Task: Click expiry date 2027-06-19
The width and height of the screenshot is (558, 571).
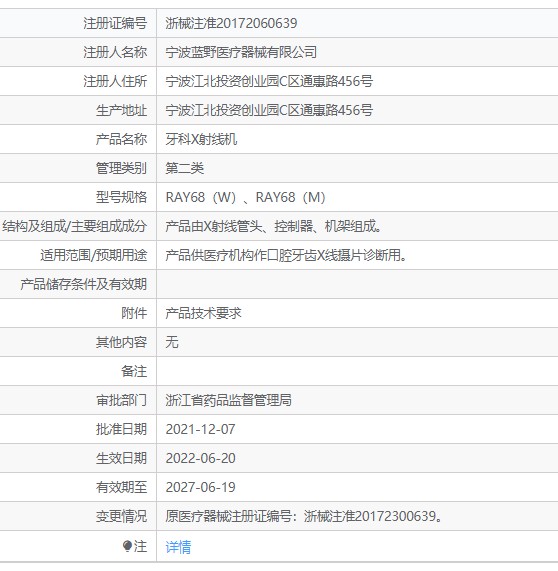Action: [200, 487]
